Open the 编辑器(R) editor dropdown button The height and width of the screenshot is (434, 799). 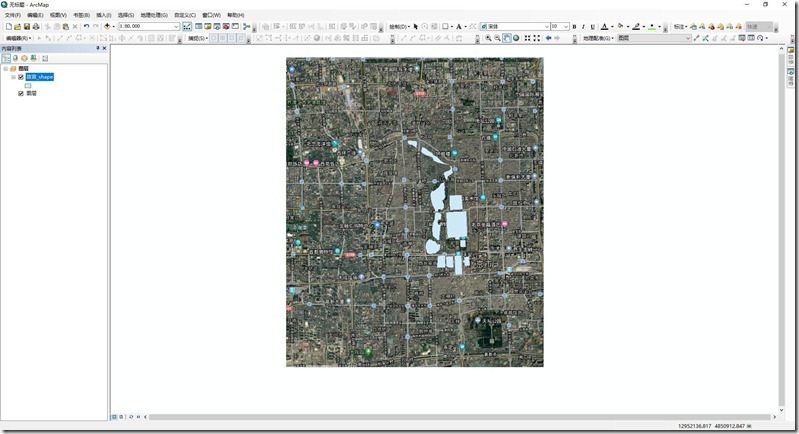tap(19, 38)
